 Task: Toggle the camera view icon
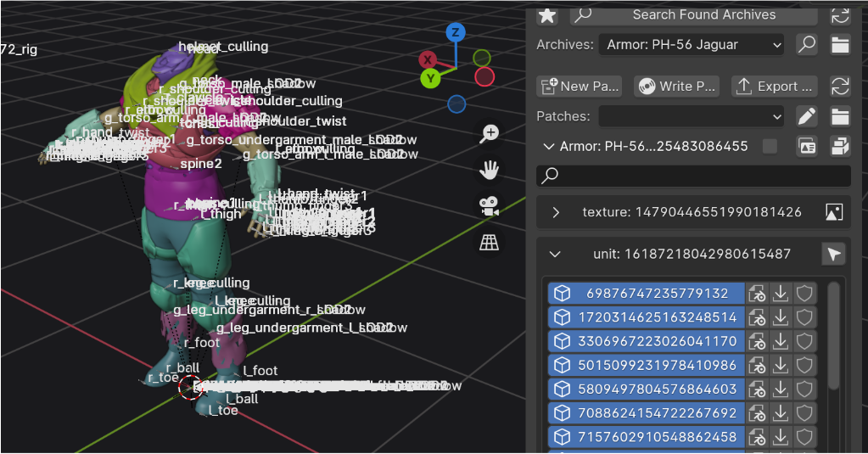[x=490, y=206]
